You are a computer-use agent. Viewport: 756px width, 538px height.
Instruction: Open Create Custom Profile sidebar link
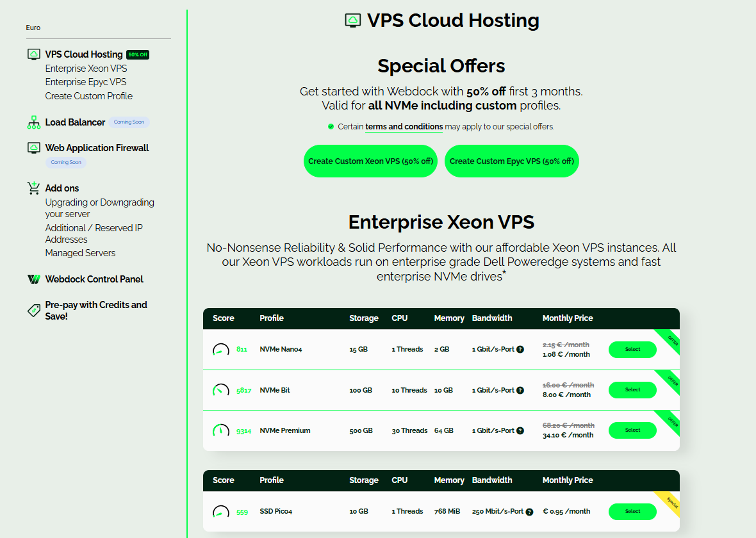[x=88, y=96]
